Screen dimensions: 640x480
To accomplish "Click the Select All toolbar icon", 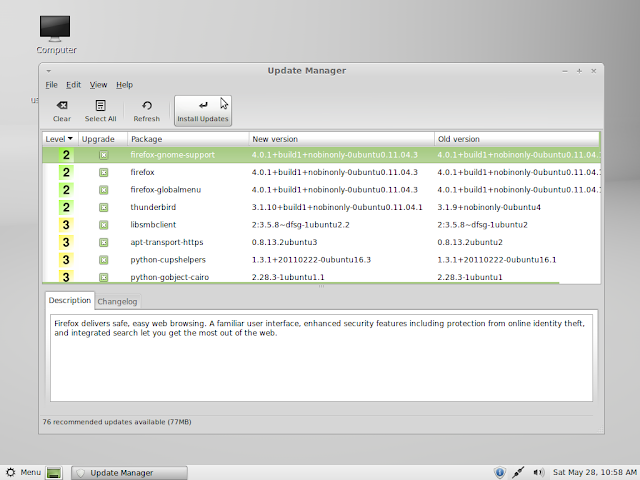I will pos(100,111).
